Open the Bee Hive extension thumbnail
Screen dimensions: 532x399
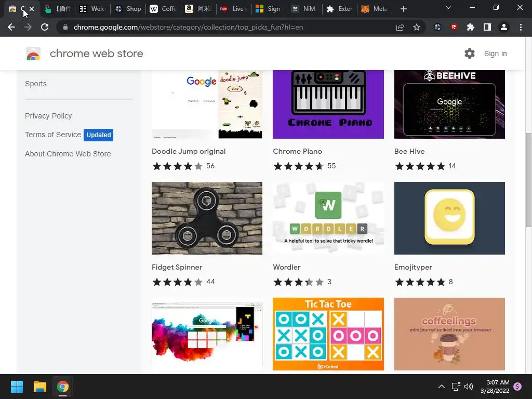click(x=449, y=104)
